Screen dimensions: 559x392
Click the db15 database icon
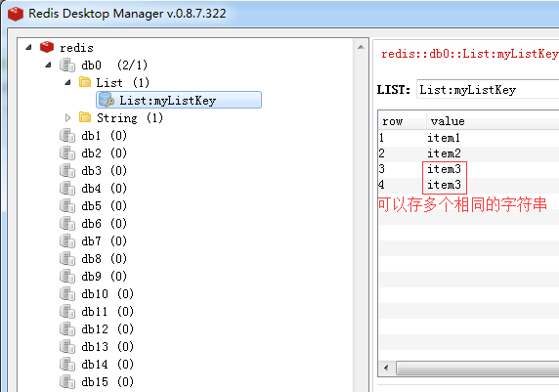coord(67,381)
